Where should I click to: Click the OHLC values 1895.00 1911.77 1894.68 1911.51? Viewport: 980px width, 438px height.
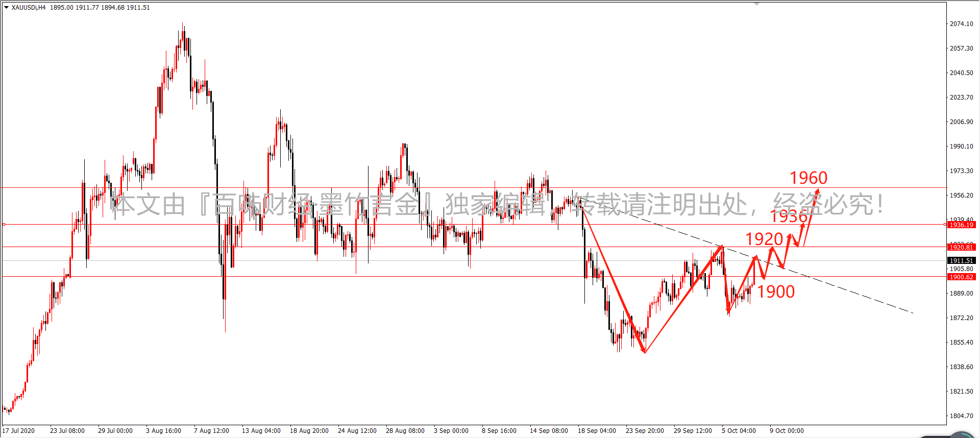pos(100,8)
